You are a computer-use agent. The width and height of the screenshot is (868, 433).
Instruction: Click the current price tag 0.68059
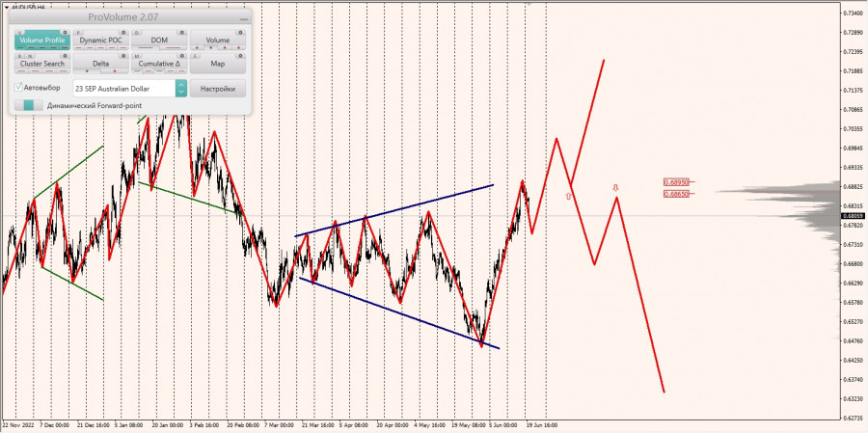click(x=852, y=216)
